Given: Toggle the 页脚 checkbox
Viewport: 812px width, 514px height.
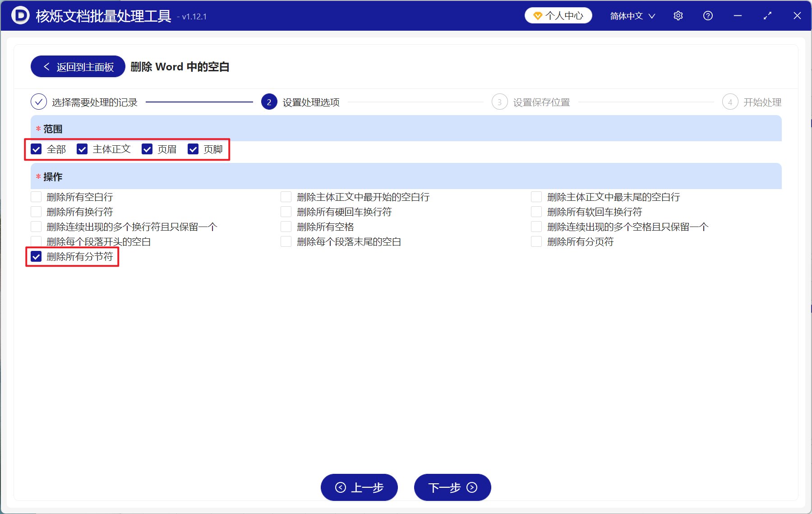Looking at the screenshot, I should coord(194,149).
